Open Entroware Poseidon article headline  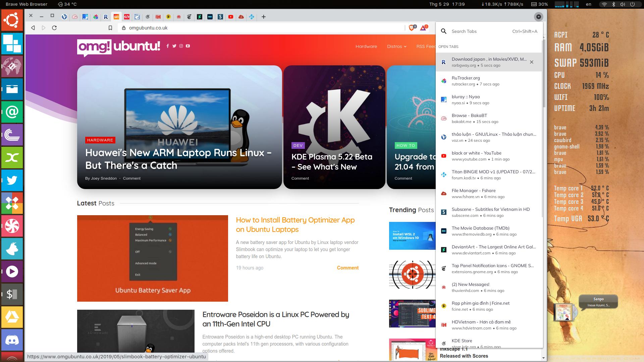tap(276, 319)
